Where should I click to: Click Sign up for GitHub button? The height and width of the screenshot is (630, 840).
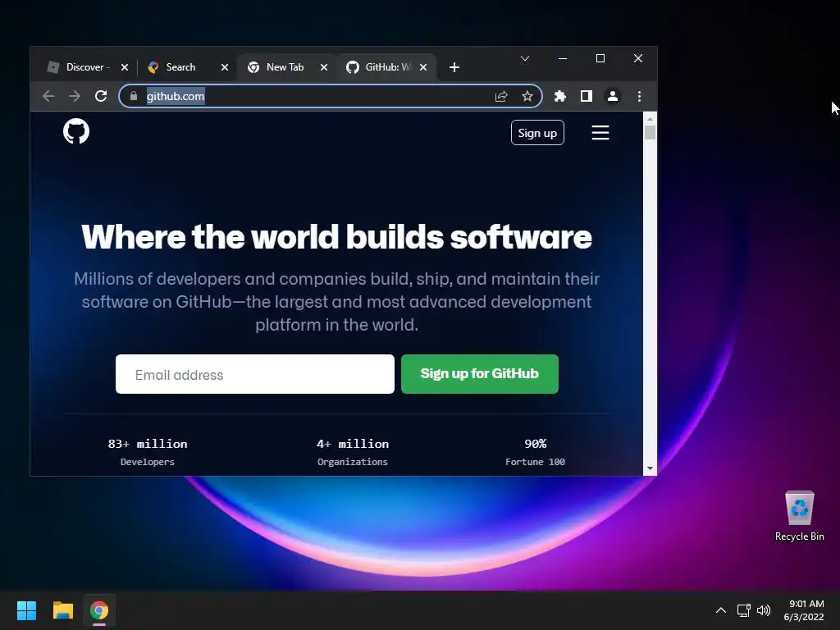[479, 374]
